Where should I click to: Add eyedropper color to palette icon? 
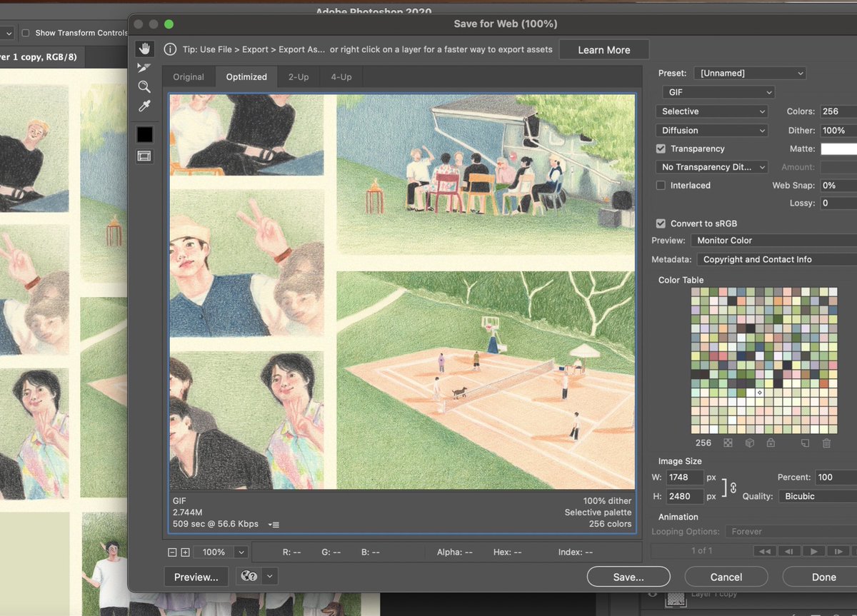click(805, 443)
